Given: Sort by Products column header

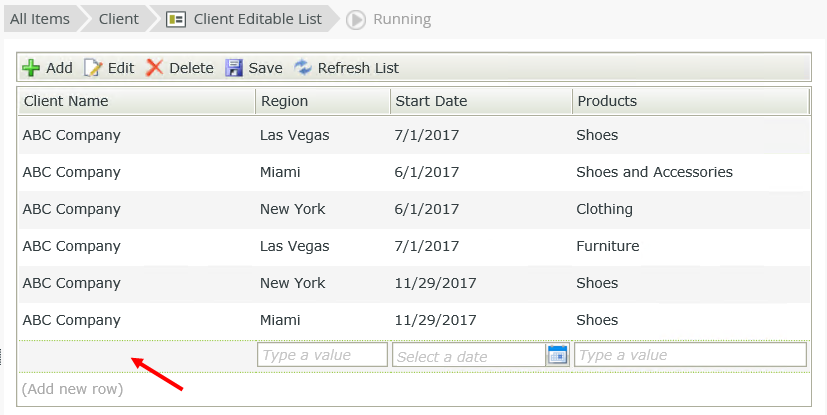Looking at the screenshot, I should [607, 101].
